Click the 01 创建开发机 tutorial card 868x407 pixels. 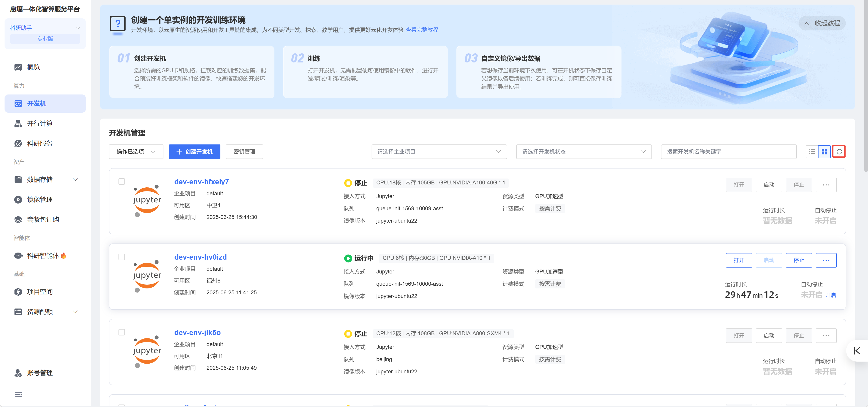[x=192, y=72]
